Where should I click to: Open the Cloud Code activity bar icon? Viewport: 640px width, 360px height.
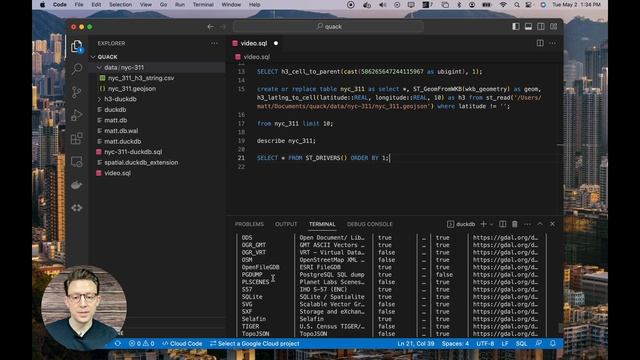click(x=77, y=208)
